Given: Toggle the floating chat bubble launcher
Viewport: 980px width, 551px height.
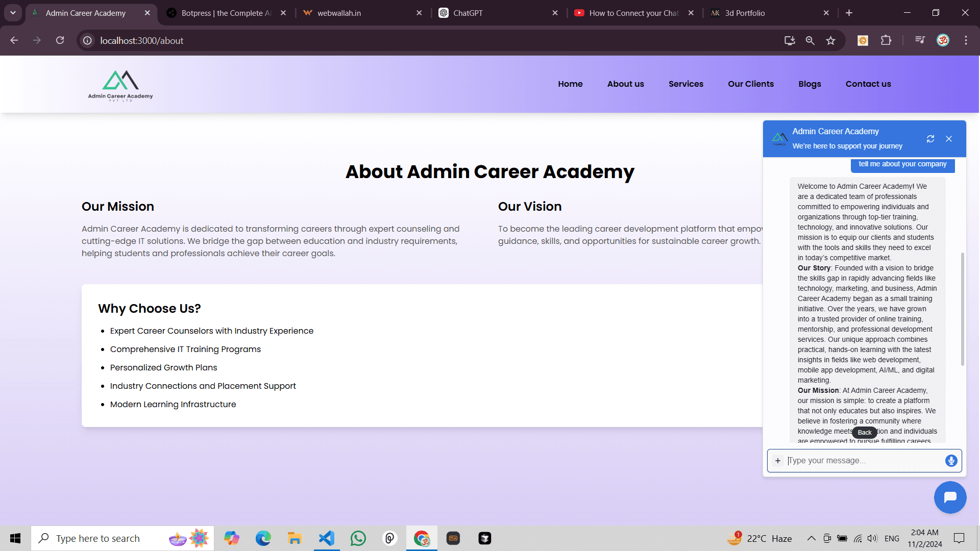Looking at the screenshot, I should pyautogui.click(x=950, y=497).
